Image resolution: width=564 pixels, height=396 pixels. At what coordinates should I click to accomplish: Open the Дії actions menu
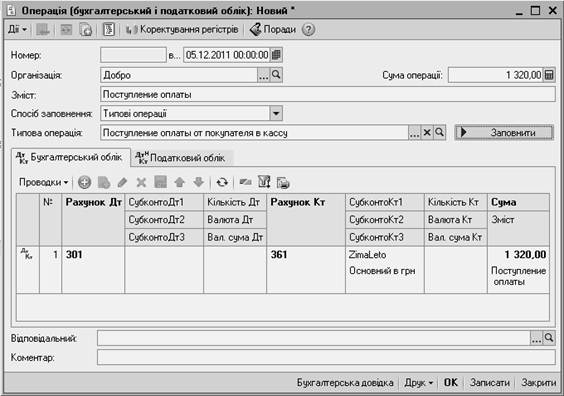(x=17, y=29)
